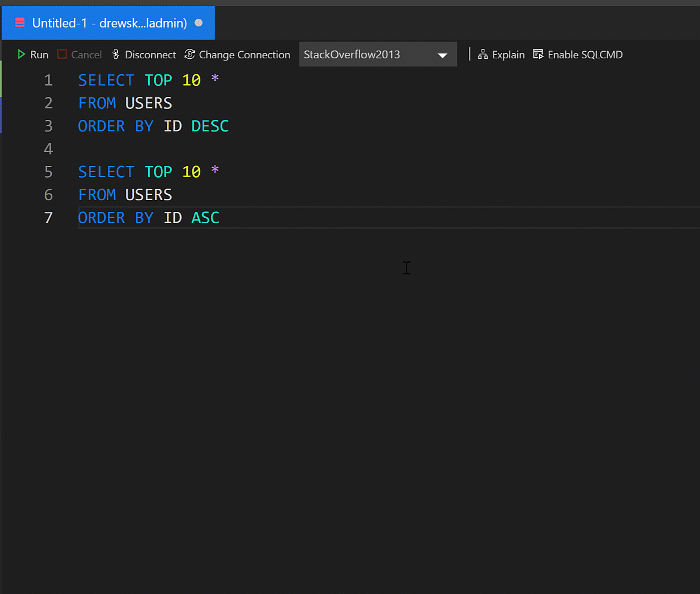Click line number 6 in gutter
Viewport: 700px width, 594px height.
coord(48,195)
